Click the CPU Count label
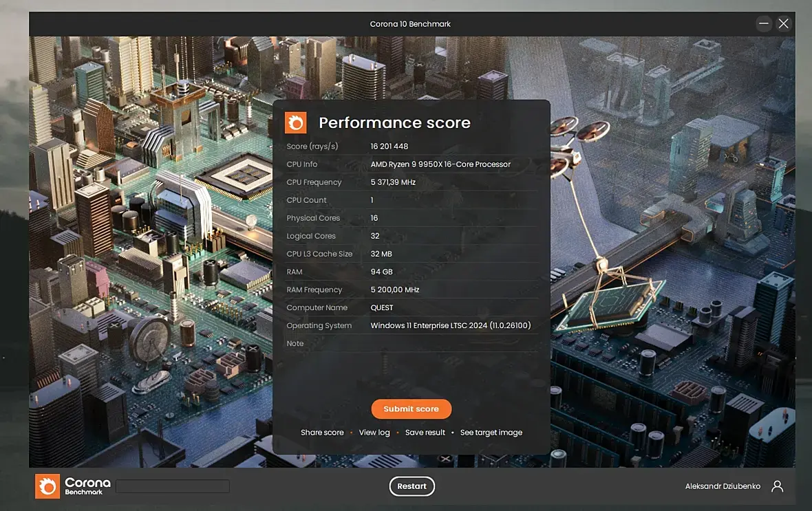Viewport: 812px width, 511px height. (307, 200)
